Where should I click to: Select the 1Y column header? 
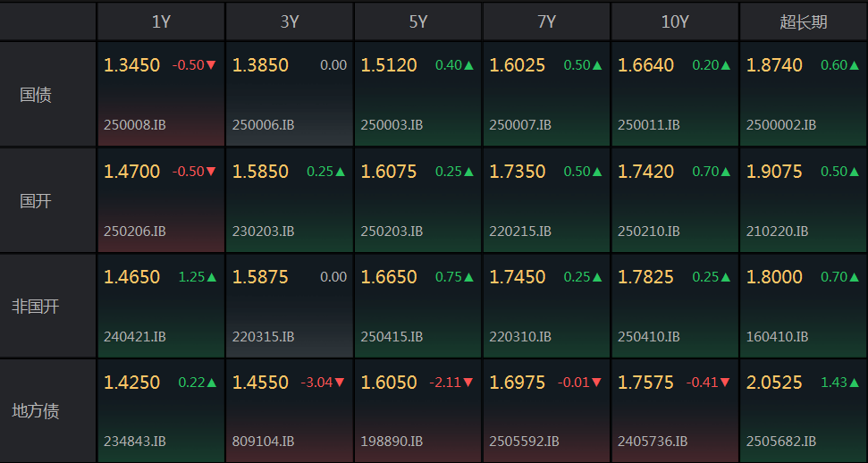[x=161, y=21]
